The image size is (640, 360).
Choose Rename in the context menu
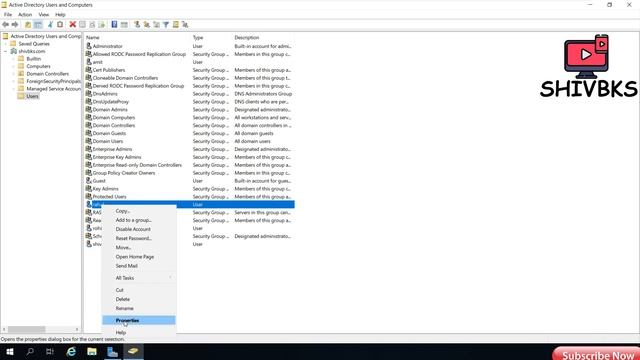(x=139, y=308)
